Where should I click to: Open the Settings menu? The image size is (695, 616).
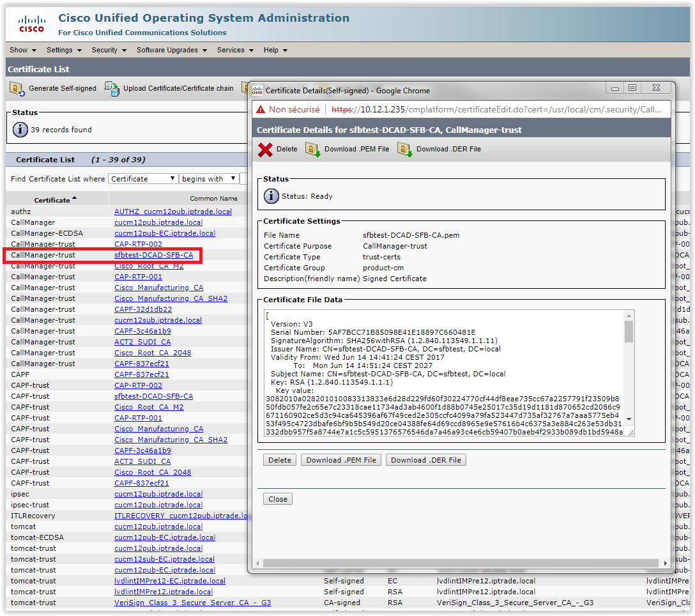(x=65, y=50)
